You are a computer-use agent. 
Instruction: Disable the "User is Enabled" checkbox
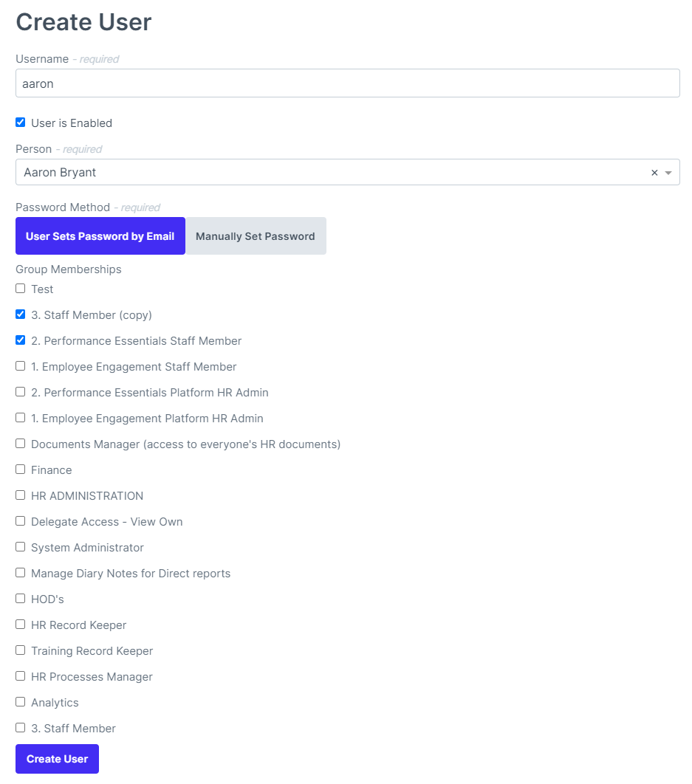tap(20, 122)
